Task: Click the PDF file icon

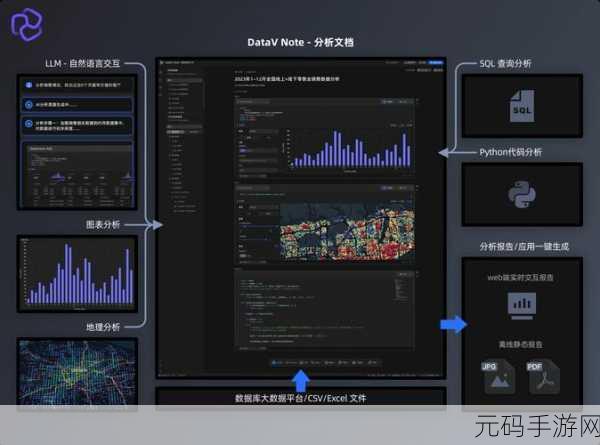Action: point(543,377)
